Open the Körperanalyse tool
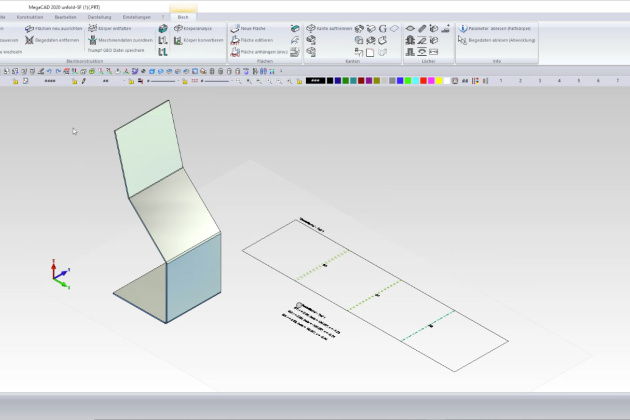 (x=176, y=29)
